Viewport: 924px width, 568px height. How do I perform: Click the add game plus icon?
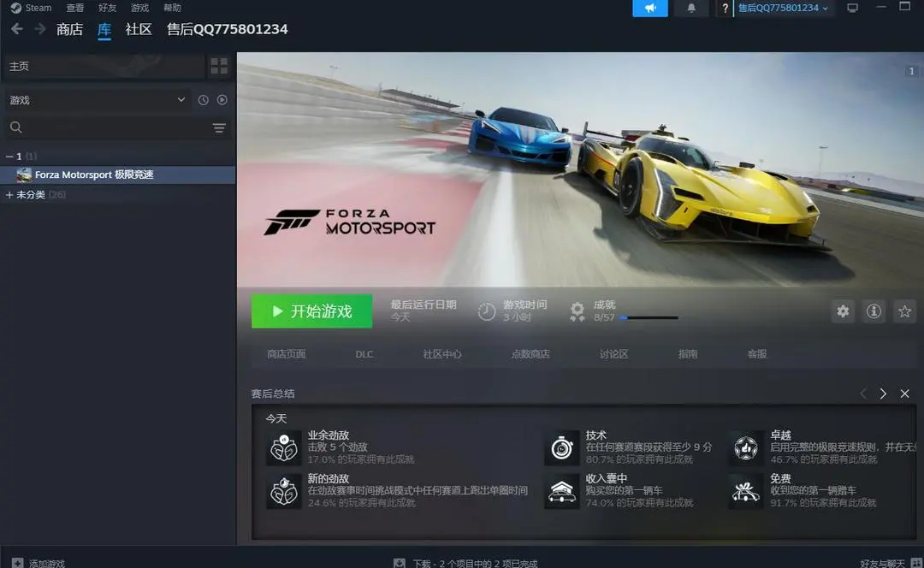click(x=18, y=563)
